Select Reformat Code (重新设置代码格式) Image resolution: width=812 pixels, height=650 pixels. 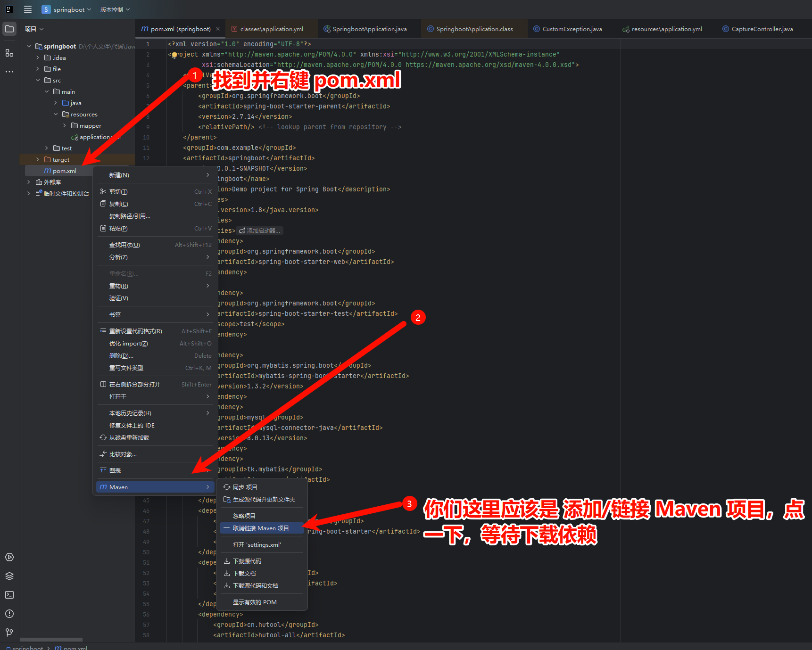pos(156,331)
